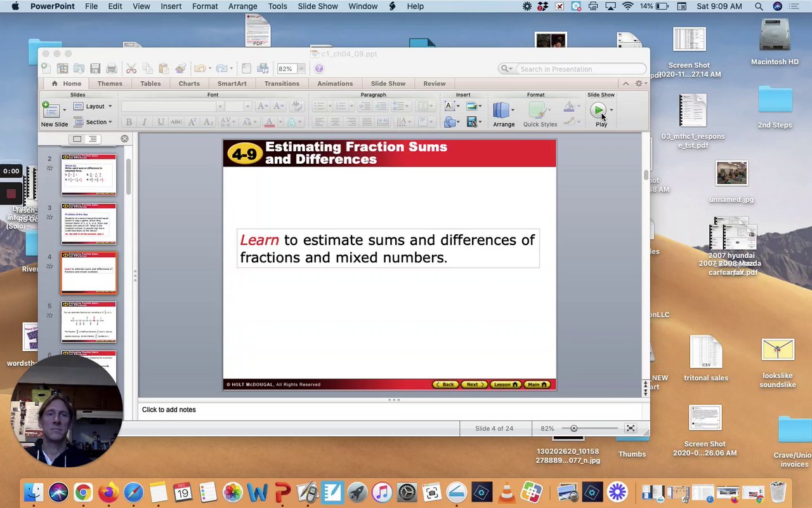Open the New Slide dropdown arrow

(64, 110)
